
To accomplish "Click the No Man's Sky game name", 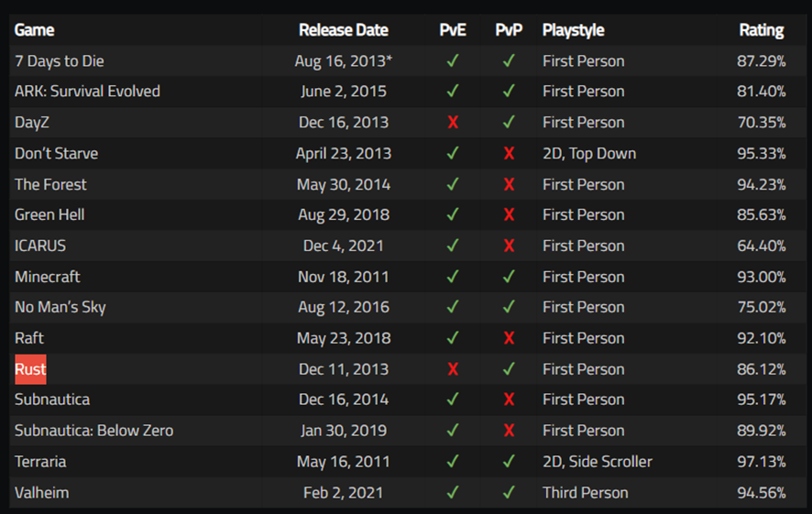I will point(60,307).
